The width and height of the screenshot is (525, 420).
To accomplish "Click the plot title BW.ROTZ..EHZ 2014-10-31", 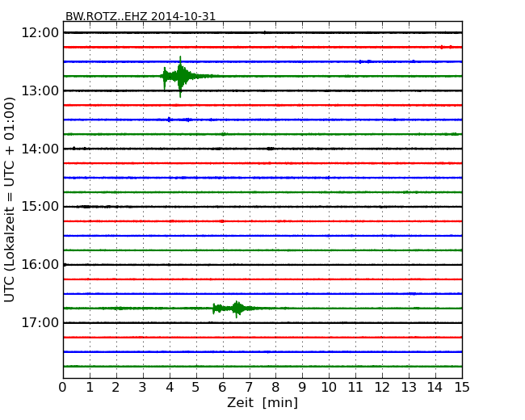I will pyautogui.click(x=141, y=16).
